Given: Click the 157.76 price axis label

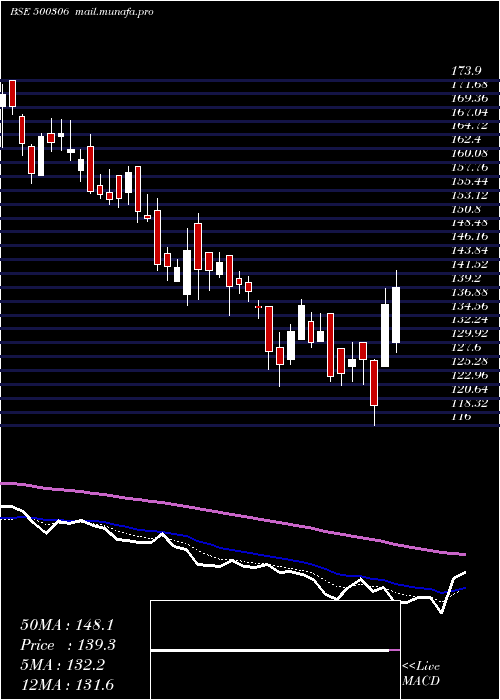Looking at the screenshot, I should (469, 167).
